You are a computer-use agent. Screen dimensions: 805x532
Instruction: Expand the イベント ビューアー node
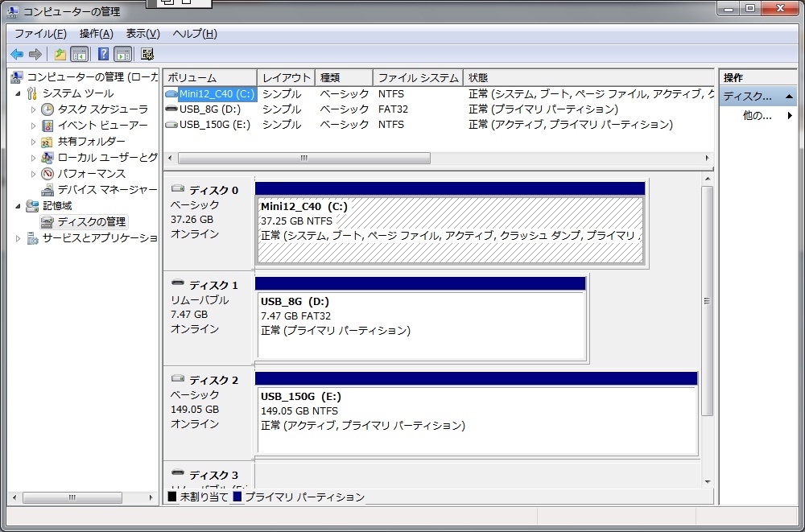34,126
